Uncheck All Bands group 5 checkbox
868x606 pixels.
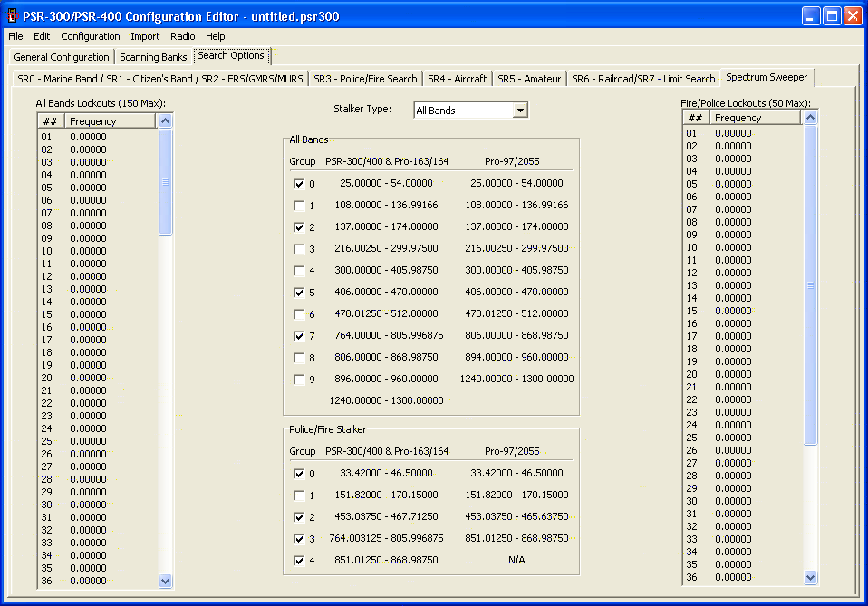tap(299, 293)
